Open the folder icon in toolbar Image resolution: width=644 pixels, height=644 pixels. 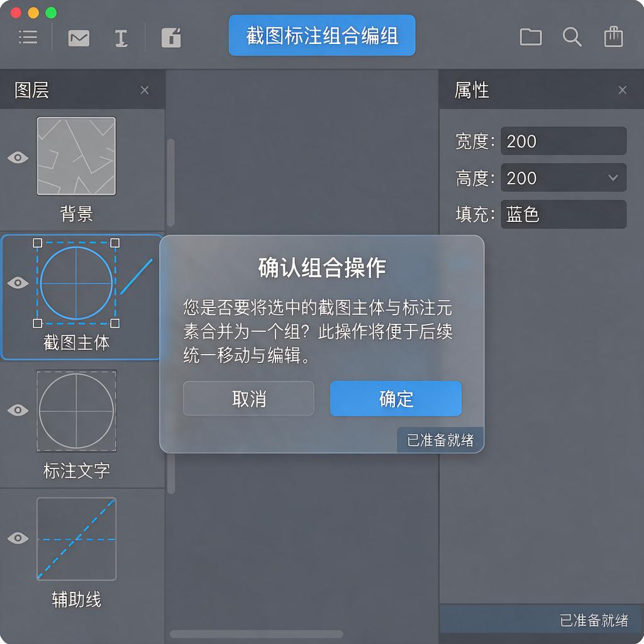531,37
